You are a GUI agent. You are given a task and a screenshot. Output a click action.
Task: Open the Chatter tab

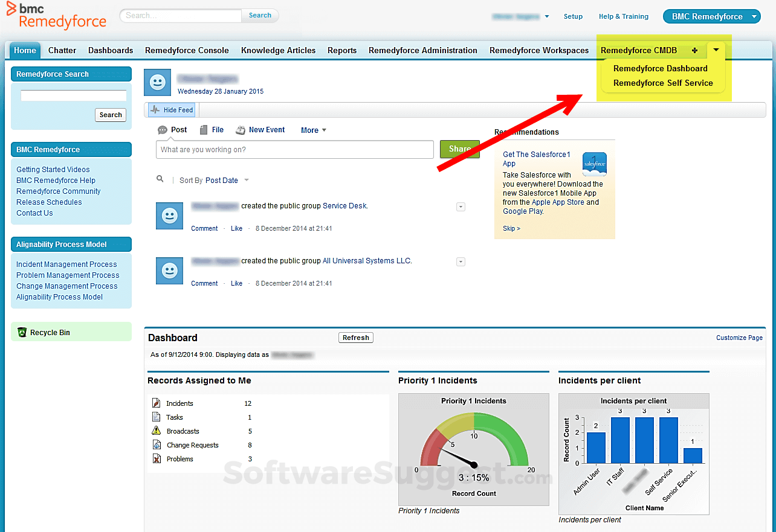point(62,50)
